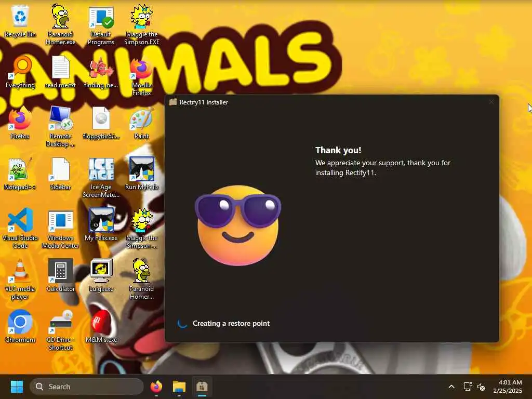Select the My Felix.exe icon
Image resolution: width=532 pixels, height=399 pixels.
point(101,225)
